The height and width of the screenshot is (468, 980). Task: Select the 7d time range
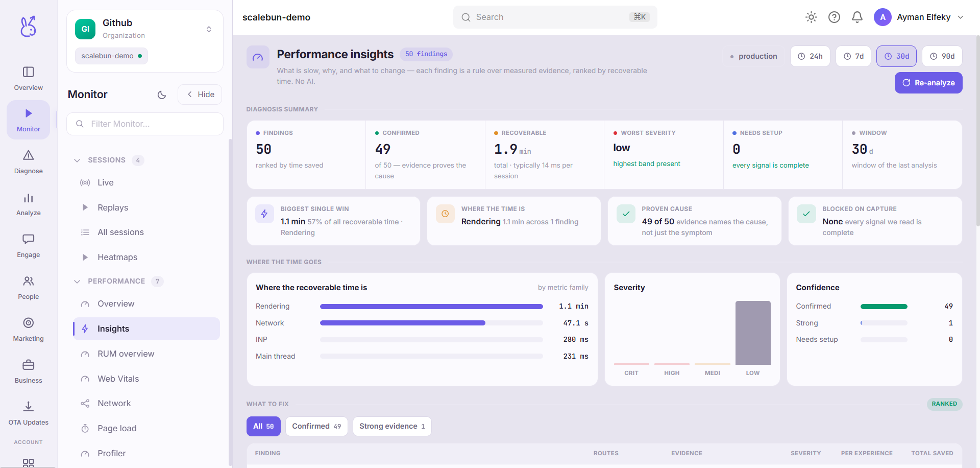(x=853, y=56)
